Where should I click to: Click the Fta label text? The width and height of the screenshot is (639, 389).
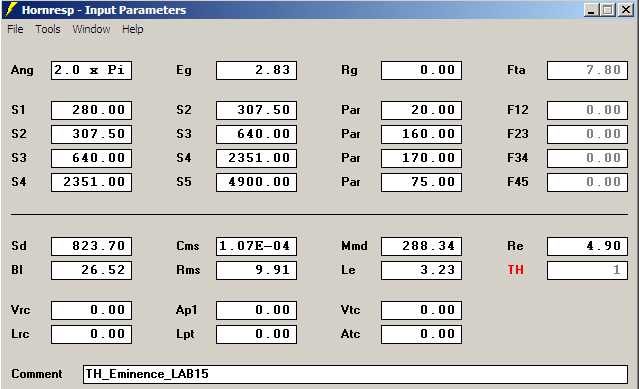[516, 70]
